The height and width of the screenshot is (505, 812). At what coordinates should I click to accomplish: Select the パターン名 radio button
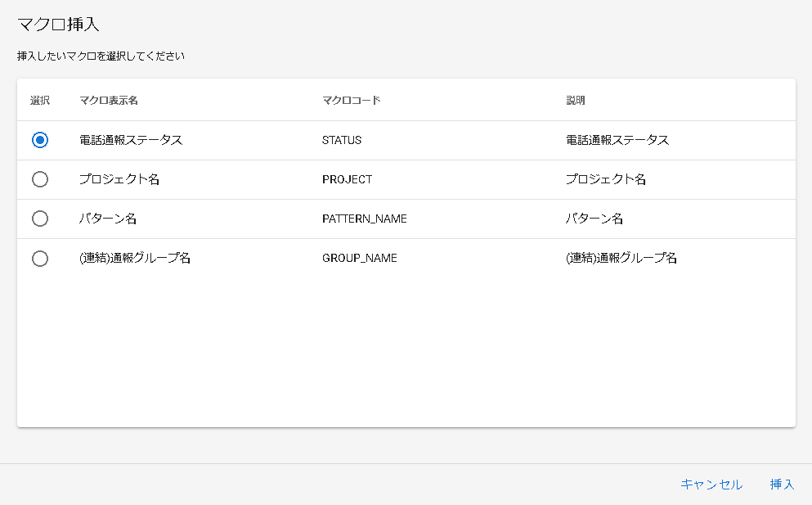[x=40, y=219]
